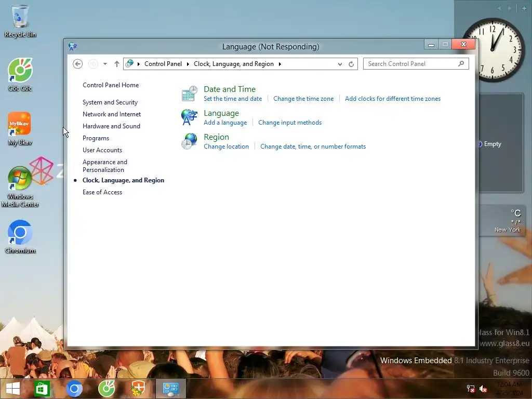Viewport: 532px width, 399px height.
Task: Open the Windows Start button
Action: [x=13, y=389]
